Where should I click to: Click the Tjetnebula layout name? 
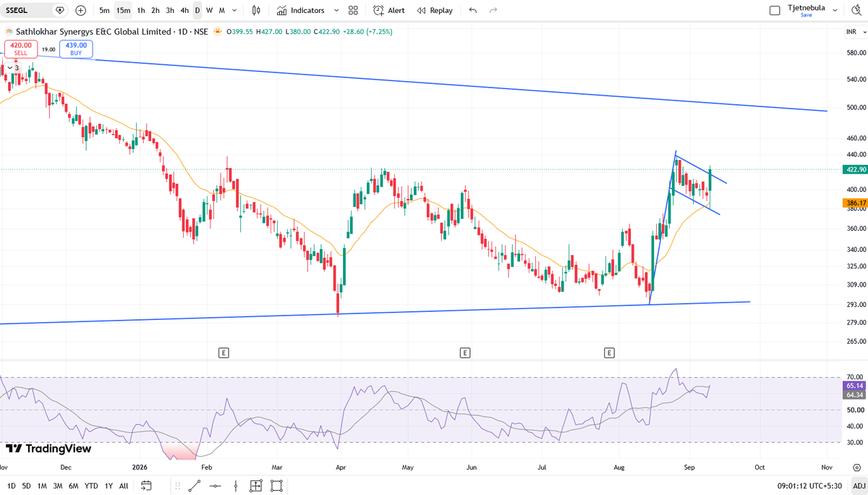(806, 7)
